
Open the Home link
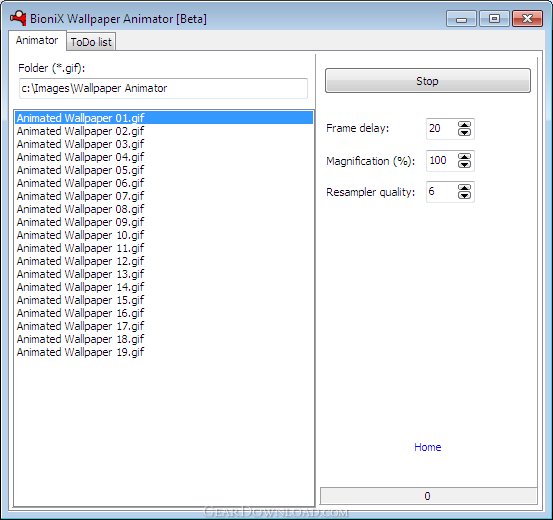[427, 447]
